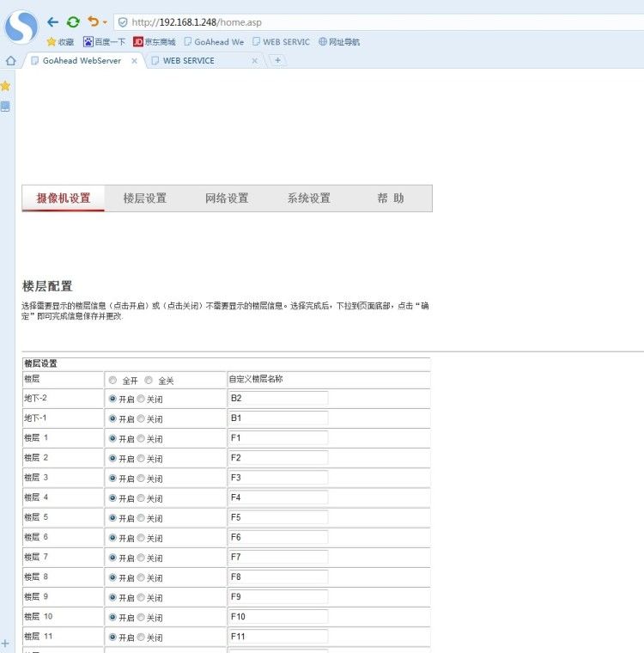The width and height of the screenshot is (644, 653).
Task: Click the F6 floor name field
Action: tap(278, 537)
